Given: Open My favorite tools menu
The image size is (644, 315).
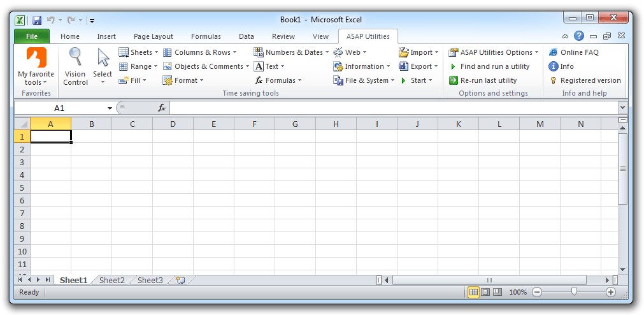Looking at the screenshot, I should 36,66.
